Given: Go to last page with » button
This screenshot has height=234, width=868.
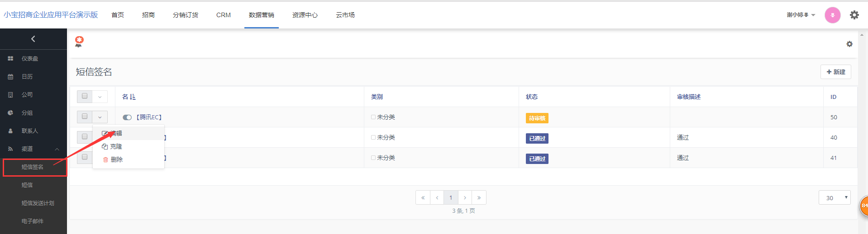Looking at the screenshot, I should pos(479,197).
